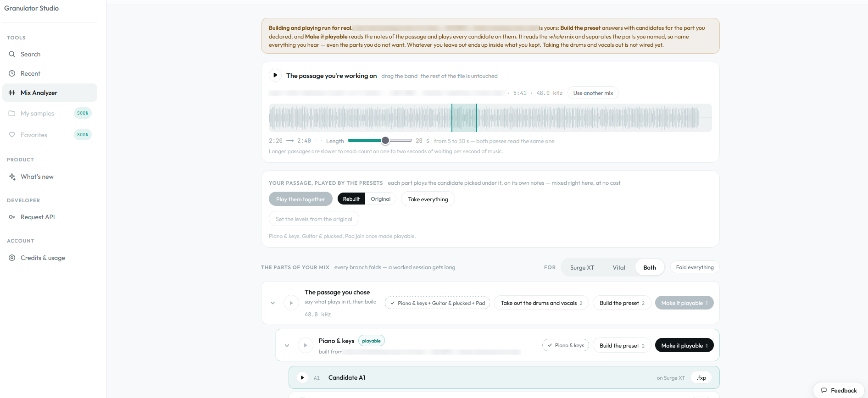Toggle the Piano & keys checked chip

tap(566, 345)
